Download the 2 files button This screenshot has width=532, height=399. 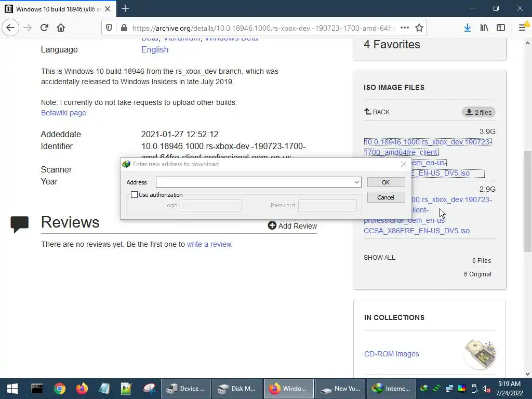(478, 112)
